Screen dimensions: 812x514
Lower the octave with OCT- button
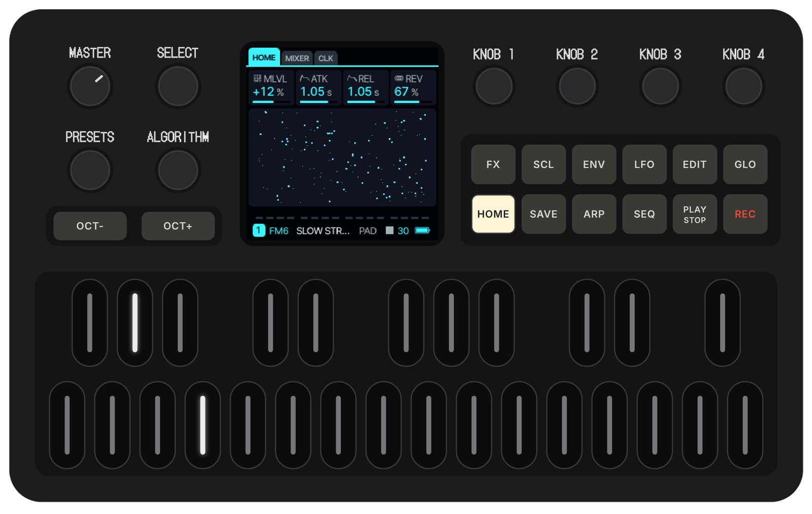pos(90,226)
